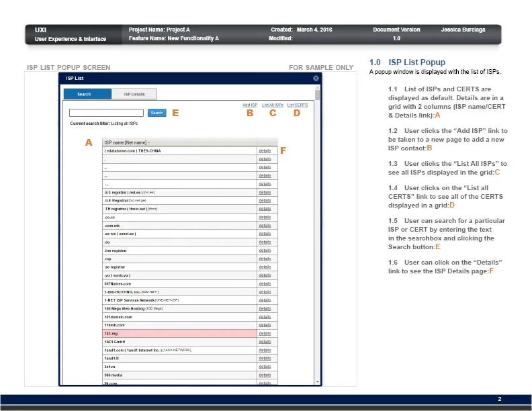
Task: Click the List CERTS link
Action: (298, 105)
